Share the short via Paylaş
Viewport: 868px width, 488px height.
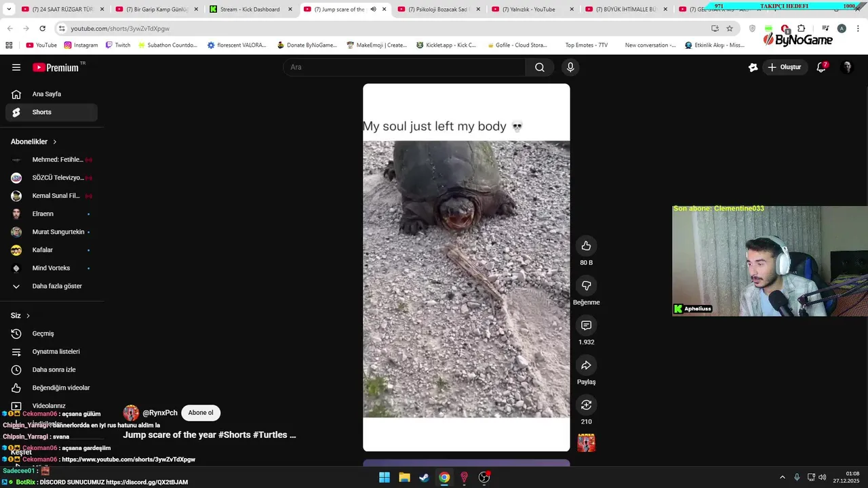tap(587, 365)
